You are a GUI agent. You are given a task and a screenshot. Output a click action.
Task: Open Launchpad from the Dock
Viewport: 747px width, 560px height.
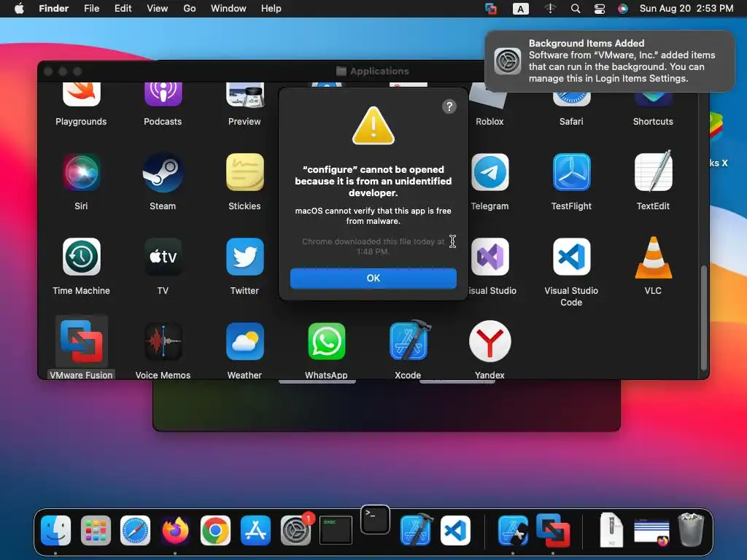[96, 530]
